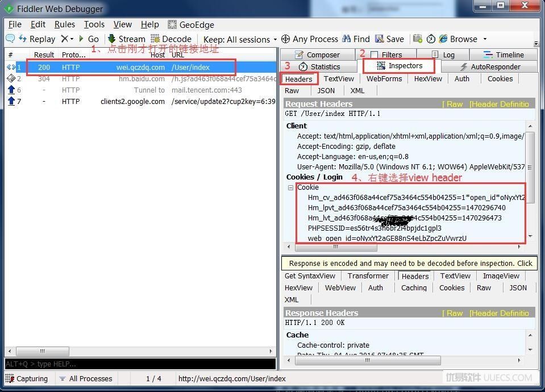The height and width of the screenshot is (392, 545).
Task: Open the Inspectors tab
Action: click(400, 66)
